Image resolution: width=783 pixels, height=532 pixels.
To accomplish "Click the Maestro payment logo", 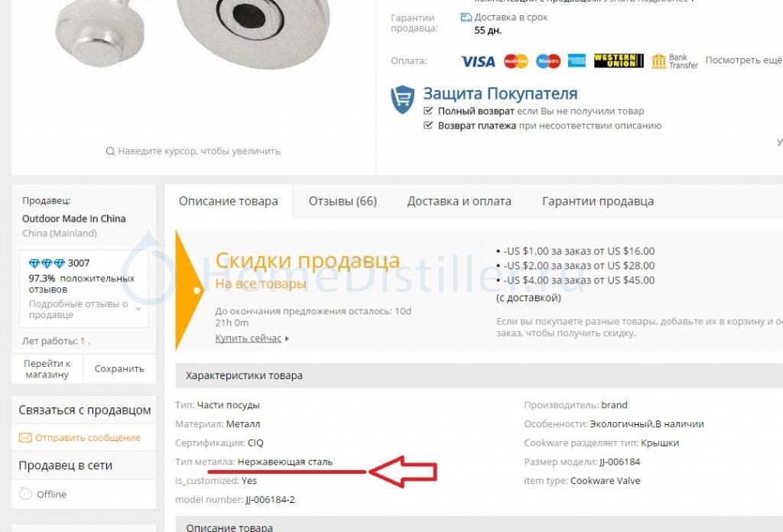I will click(547, 61).
